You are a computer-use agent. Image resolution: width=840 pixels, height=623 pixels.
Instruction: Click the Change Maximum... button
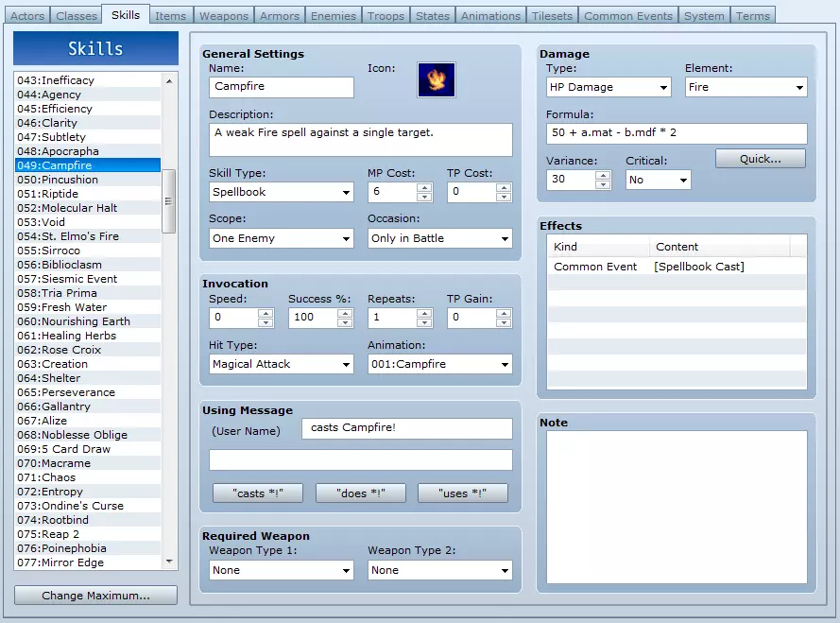pyautogui.click(x=95, y=596)
